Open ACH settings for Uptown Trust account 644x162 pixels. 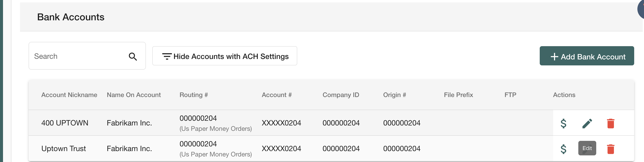(x=563, y=149)
